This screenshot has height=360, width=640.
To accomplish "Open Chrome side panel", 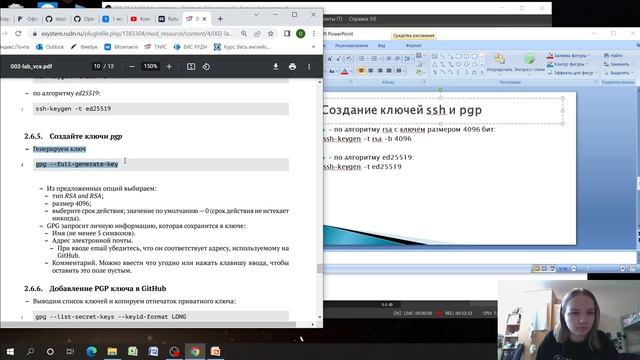I will [x=287, y=33].
